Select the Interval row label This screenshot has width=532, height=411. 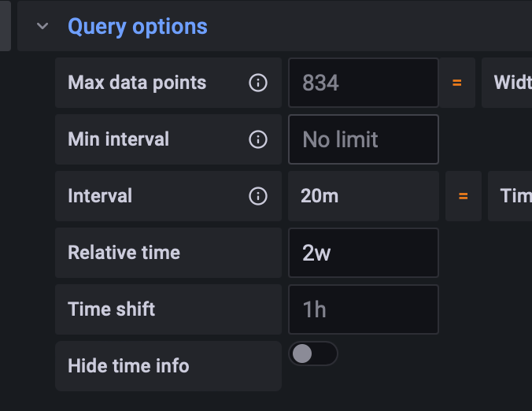[x=100, y=196]
